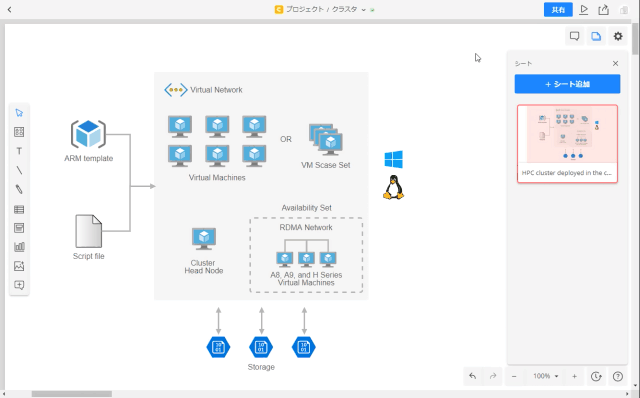The height and width of the screenshot is (398, 640).
Task: Select the Script file icon
Action: click(89, 231)
